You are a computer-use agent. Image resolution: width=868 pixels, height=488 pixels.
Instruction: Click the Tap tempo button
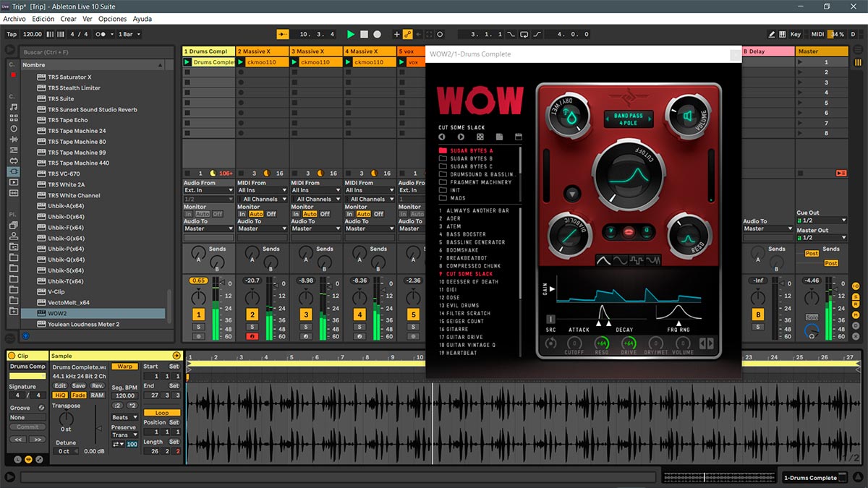point(12,34)
